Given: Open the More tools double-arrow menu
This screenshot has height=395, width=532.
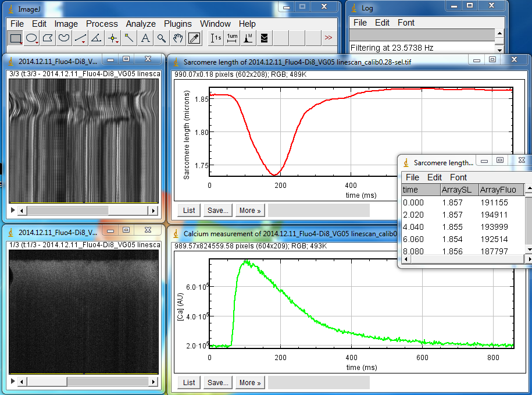Looking at the screenshot, I should (329, 38).
